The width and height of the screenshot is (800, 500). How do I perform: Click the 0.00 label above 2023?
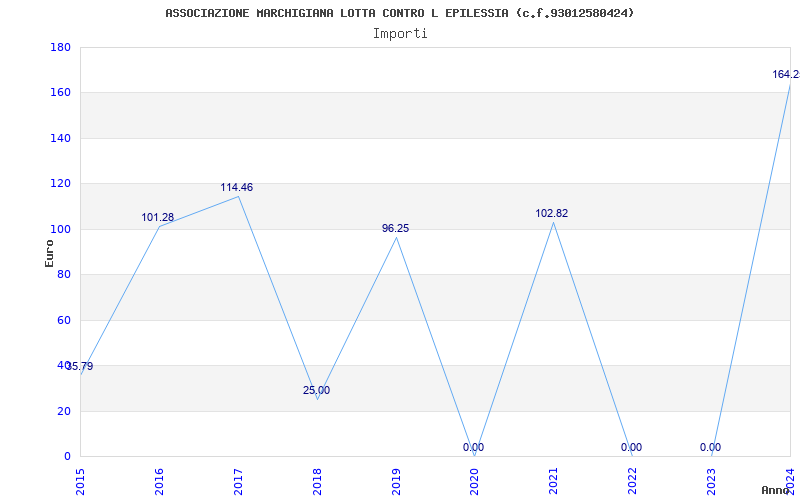click(x=710, y=447)
